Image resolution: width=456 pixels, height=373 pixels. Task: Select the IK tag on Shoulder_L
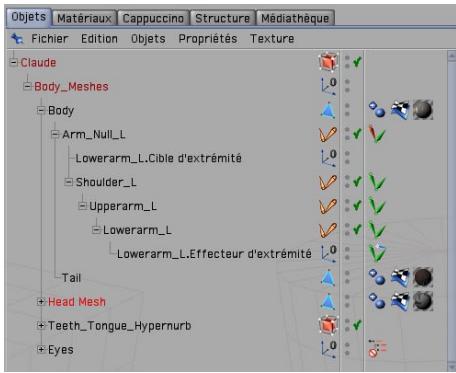tap(377, 182)
